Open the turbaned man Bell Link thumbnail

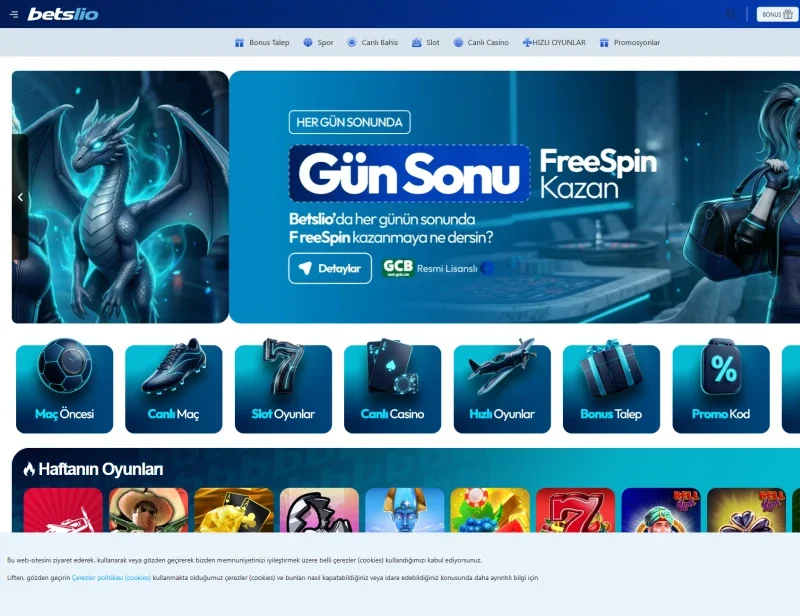tap(661, 510)
